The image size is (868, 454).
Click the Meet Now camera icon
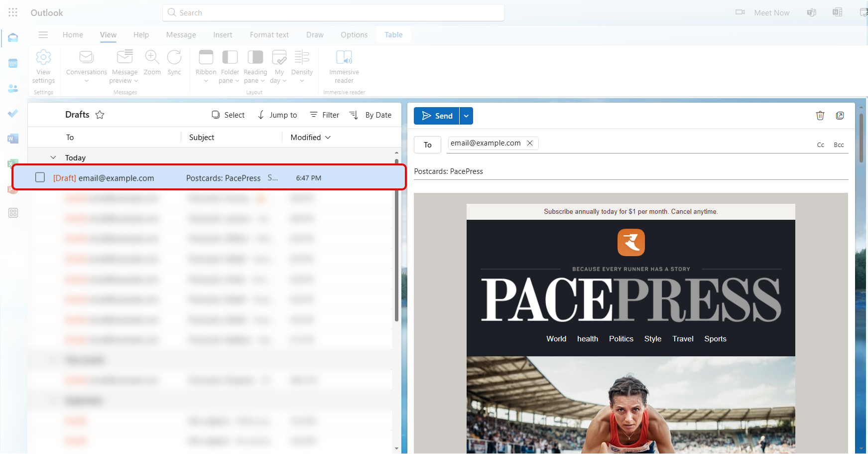(741, 12)
